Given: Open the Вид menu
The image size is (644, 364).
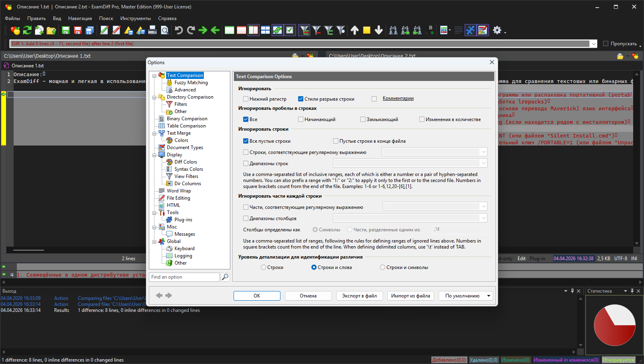Looking at the screenshot, I should pos(57,18).
